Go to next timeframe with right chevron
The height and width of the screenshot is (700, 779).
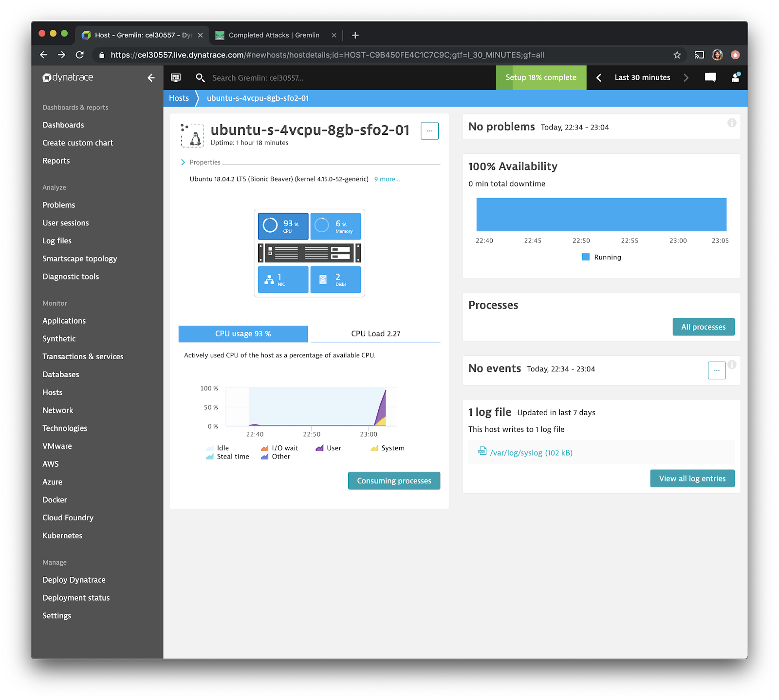click(x=686, y=78)
